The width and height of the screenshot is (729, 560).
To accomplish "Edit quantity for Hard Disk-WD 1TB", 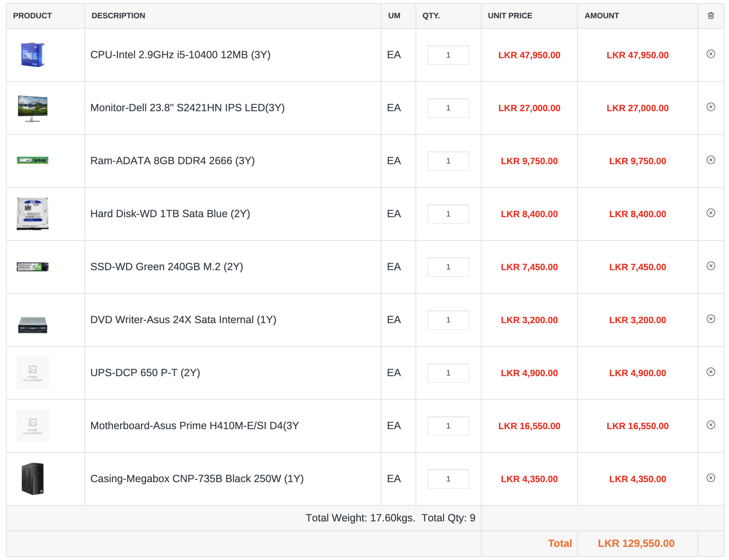I will click(448, 214).
